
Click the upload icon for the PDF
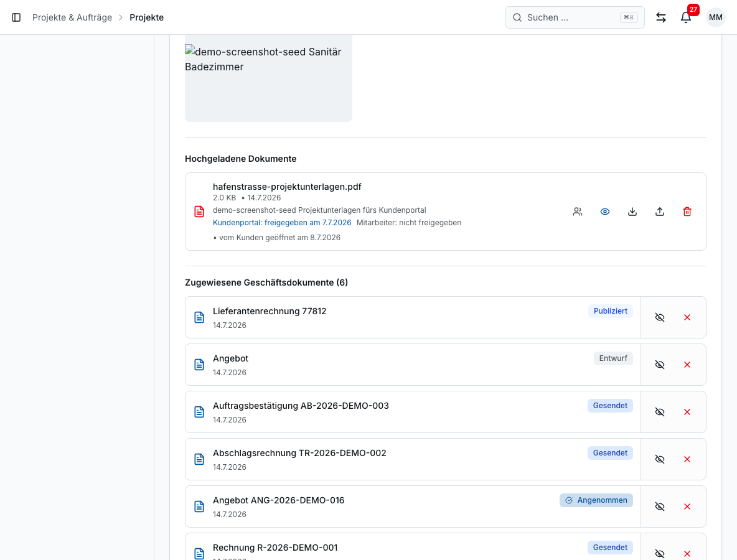click(659, 212)
